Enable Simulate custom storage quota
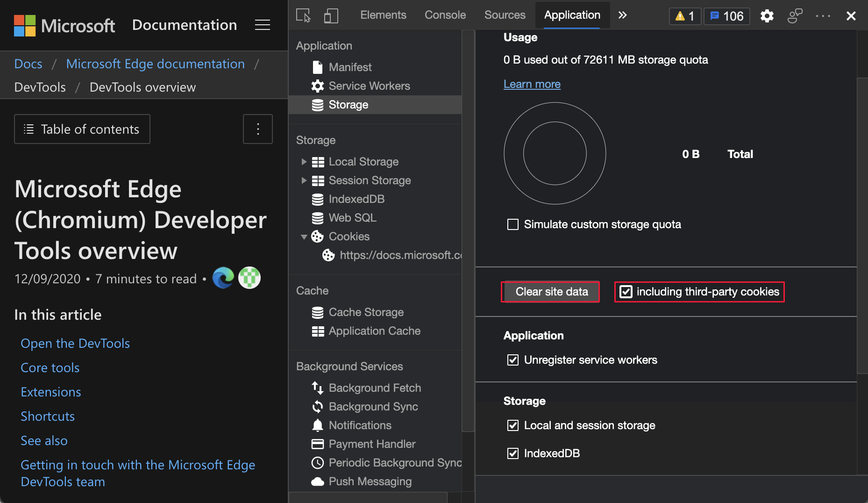Image resolution: width=868 pixels, height=503 pixels. (x=513, y=224)
